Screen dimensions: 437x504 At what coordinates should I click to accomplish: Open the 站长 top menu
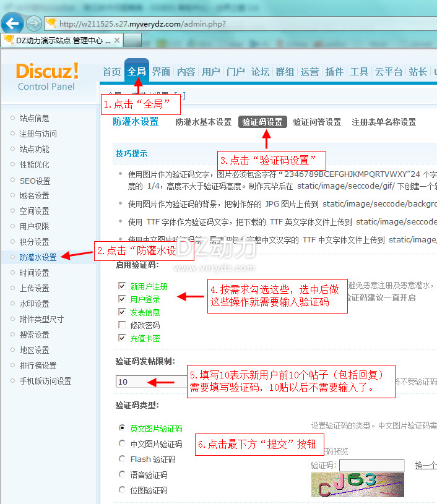(x=418, y=72)
